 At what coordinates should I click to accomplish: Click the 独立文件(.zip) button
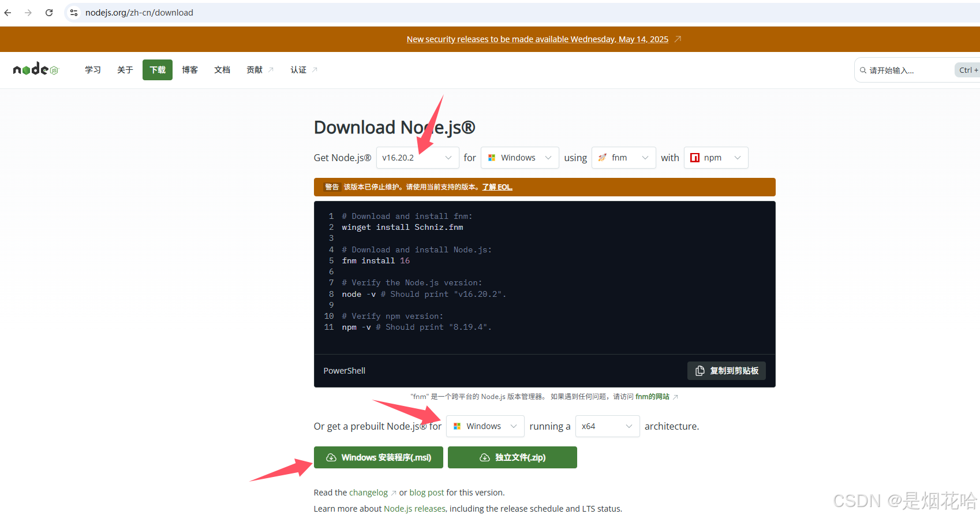pos(513,457)
